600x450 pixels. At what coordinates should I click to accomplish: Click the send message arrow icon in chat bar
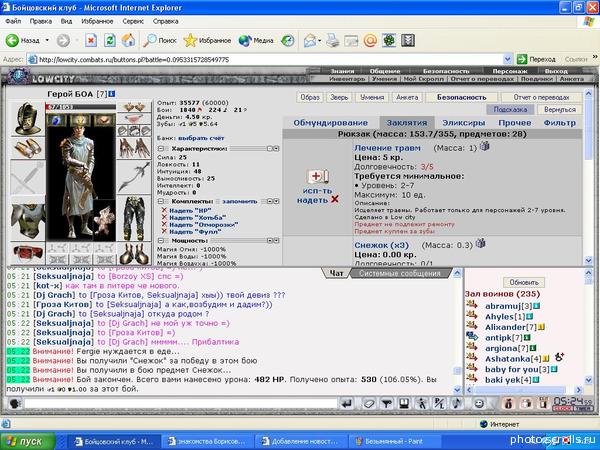[x=347, y=403]
